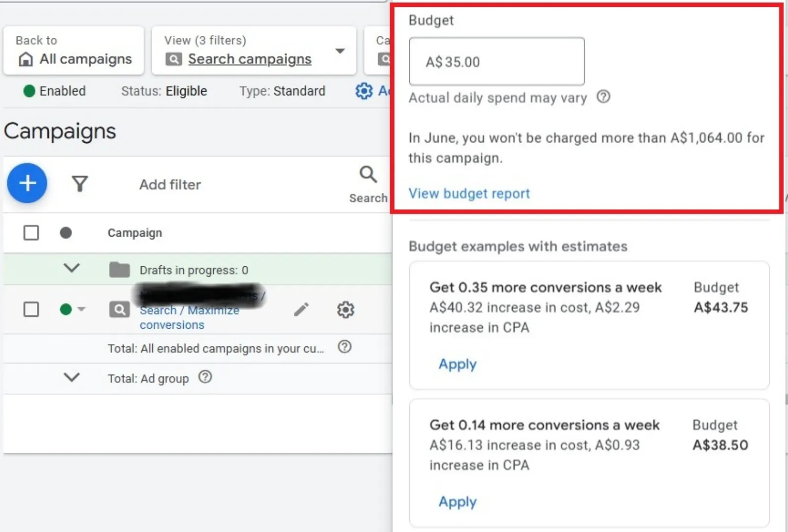
Task: Go back to All campaigns
Action: click(x=74, y=51)
